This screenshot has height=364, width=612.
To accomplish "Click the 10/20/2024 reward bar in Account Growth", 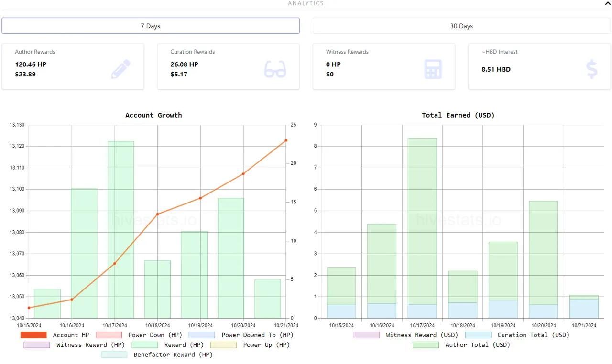I will coord(230,258).
